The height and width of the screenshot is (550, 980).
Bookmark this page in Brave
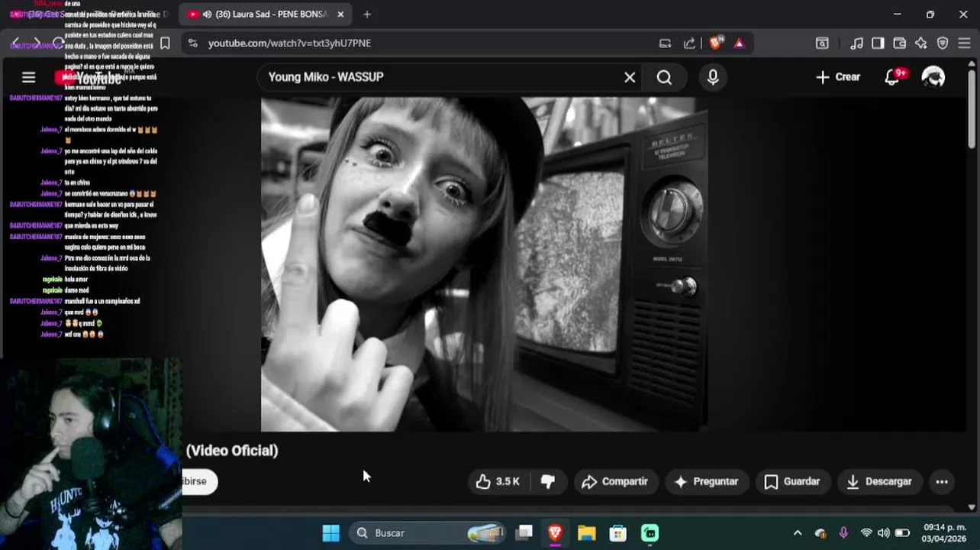(165, 43)
